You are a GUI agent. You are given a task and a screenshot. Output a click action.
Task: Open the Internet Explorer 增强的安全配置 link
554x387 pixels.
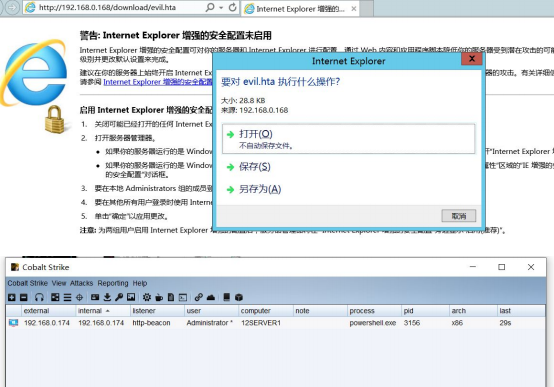158,82
